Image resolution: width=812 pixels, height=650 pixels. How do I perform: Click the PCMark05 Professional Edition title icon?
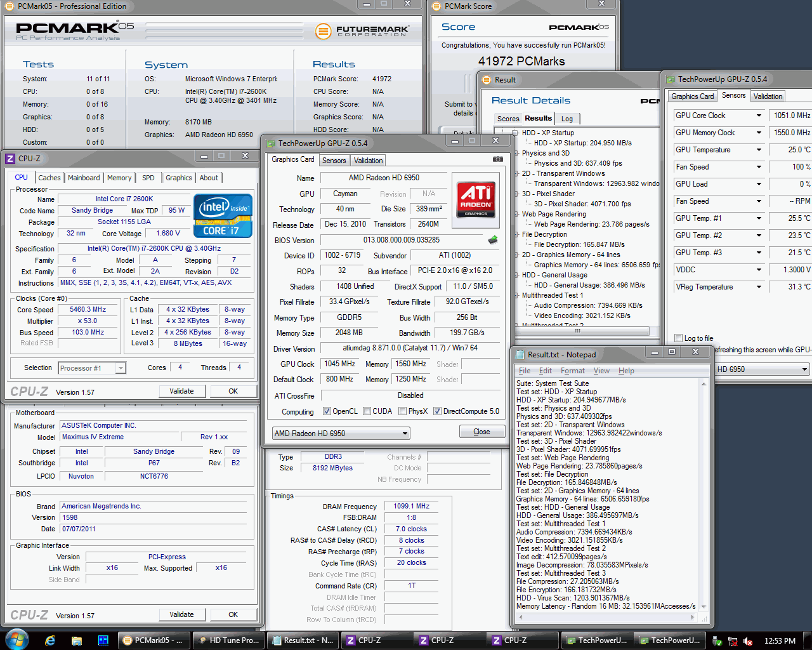click(10, 6)
